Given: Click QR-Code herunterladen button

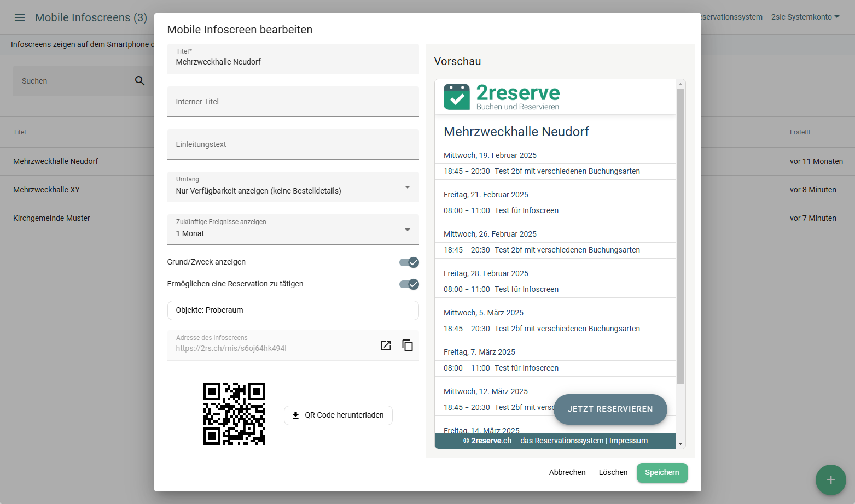Looking at the screenshot, I should [x=338, y=415].
